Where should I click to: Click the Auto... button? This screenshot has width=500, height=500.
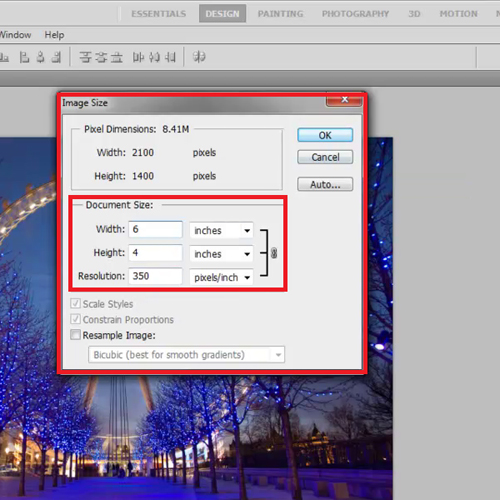tap(325, 184)
